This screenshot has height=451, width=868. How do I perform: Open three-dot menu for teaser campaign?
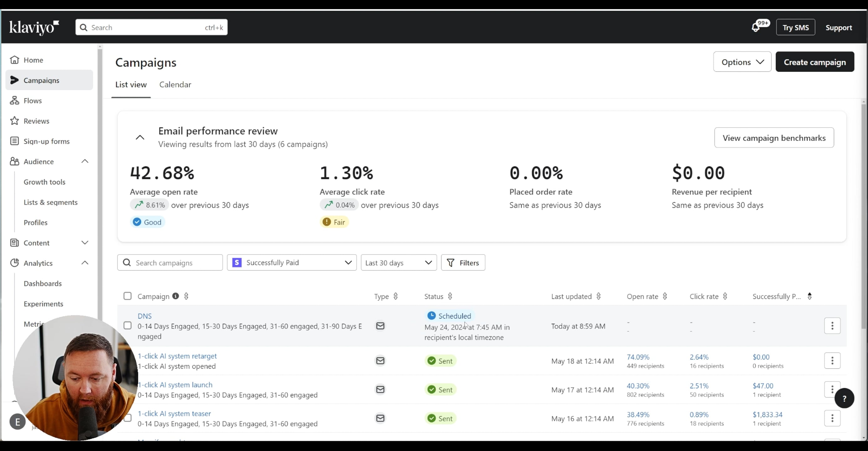pyautogui.click(x=832, y=418)
